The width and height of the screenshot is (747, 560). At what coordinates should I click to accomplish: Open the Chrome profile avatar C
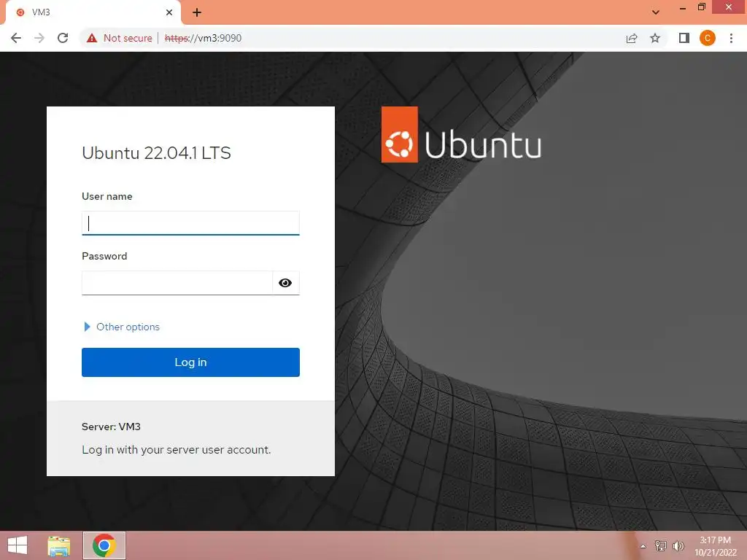[708, 38]
